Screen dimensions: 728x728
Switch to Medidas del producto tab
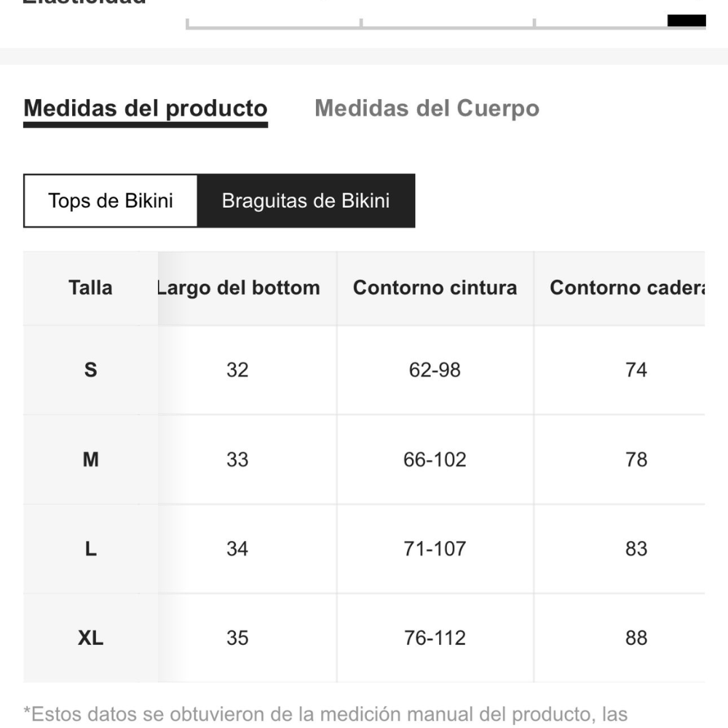(x=146, y=108)
